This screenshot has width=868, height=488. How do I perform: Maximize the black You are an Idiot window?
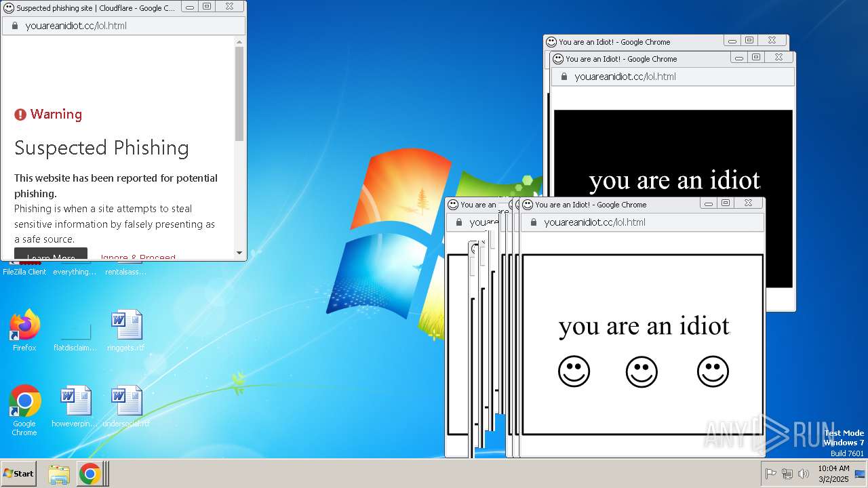757,57
